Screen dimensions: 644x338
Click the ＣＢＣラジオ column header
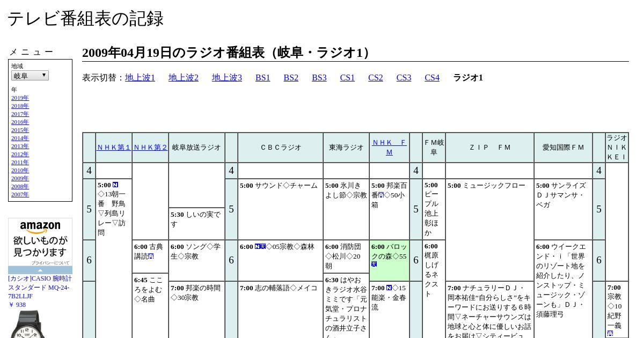point(280,148)
